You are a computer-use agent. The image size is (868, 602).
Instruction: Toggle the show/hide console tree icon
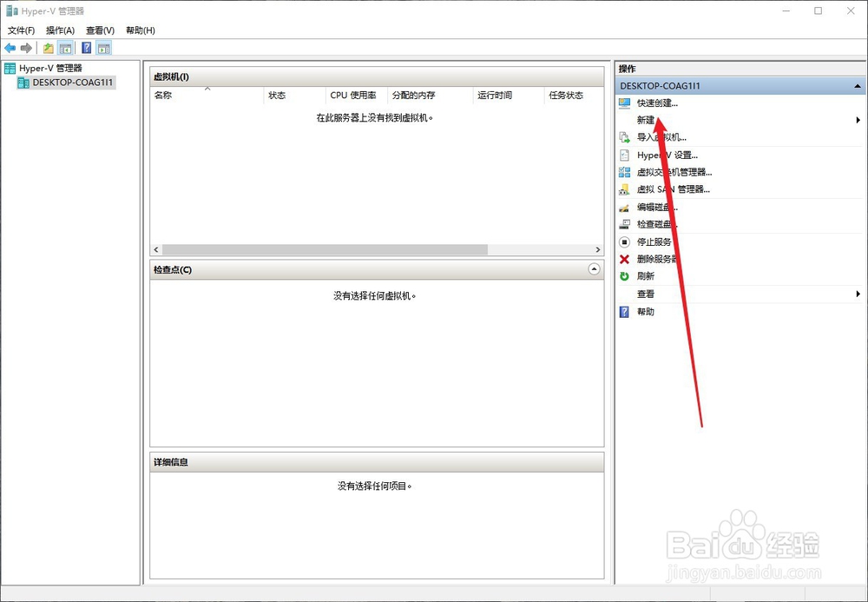coord(65,48)
